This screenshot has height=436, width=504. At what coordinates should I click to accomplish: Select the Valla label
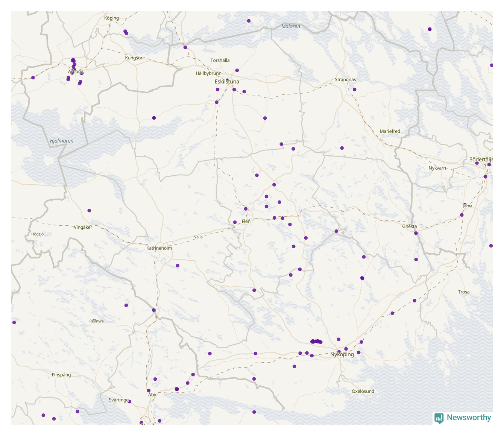coord(198,237)
